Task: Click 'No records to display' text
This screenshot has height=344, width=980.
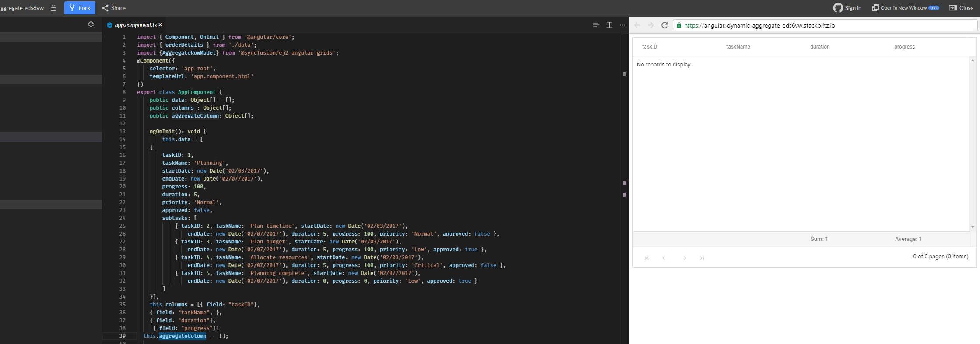Action: (664, 64)
